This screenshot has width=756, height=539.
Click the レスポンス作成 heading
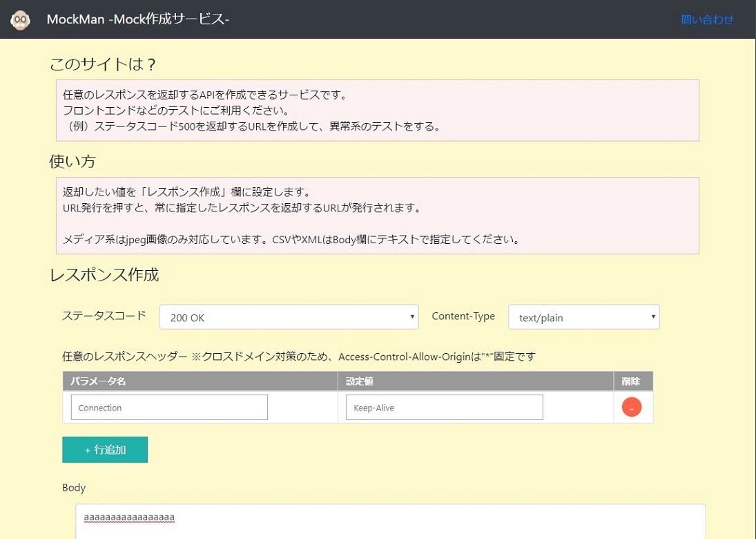tap(104, 275)
